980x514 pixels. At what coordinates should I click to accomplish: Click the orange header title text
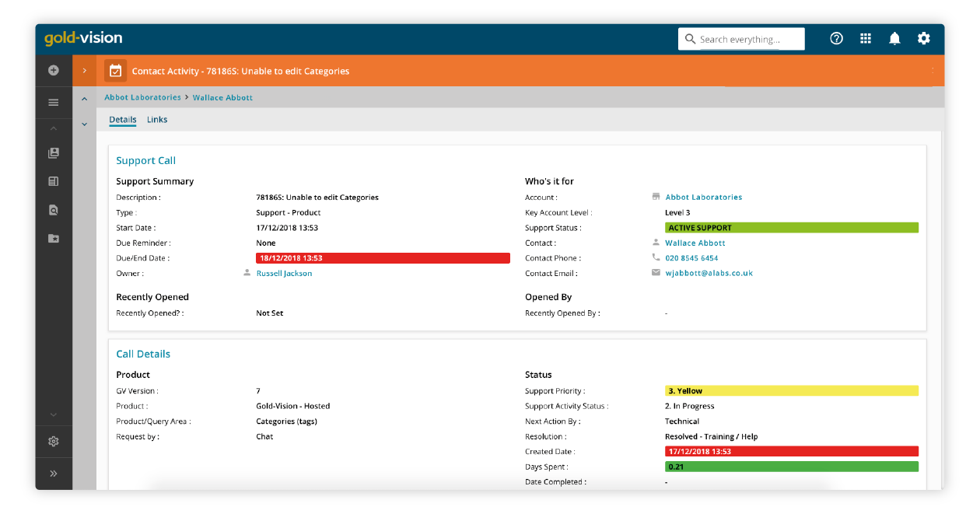click(240, 72)
